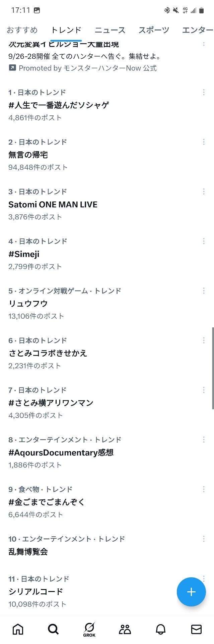214x644 pixels.
Task: Open more options for リュウフウ trend
Action: [204, 291]
